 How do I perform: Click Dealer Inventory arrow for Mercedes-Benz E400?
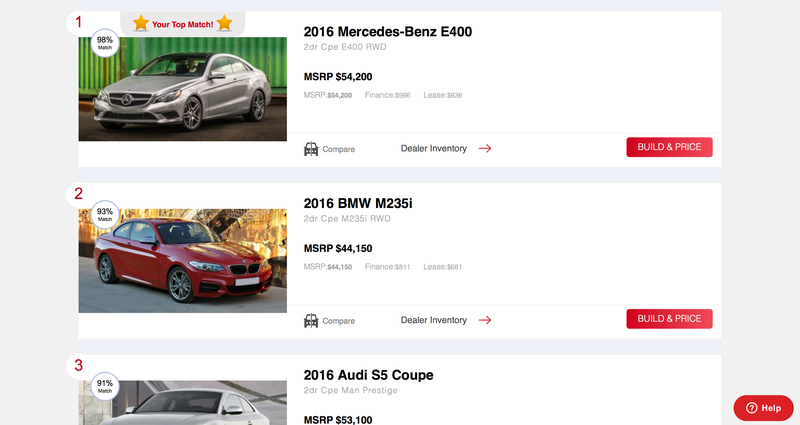click(485, 148)
